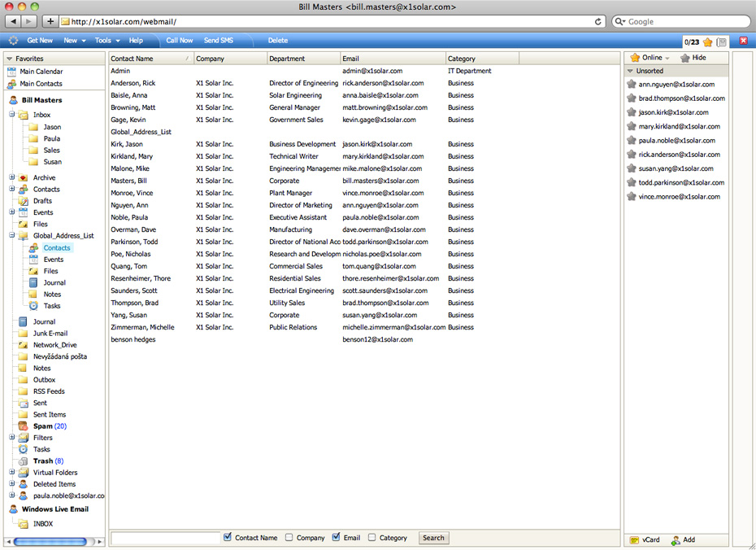This screenshot has width=756, height=550.
Task: Click the Main Calendar icon in Favorites
Action: click(x=11, y=72)
